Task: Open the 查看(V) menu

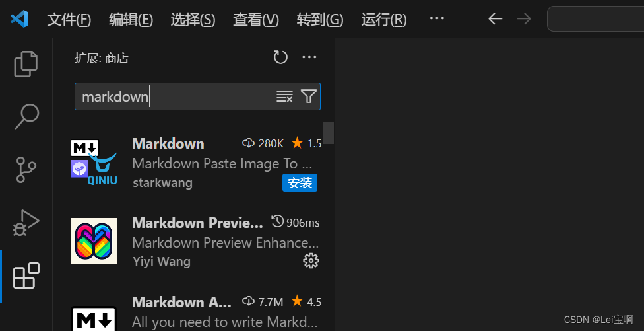Action: point(256,19)
